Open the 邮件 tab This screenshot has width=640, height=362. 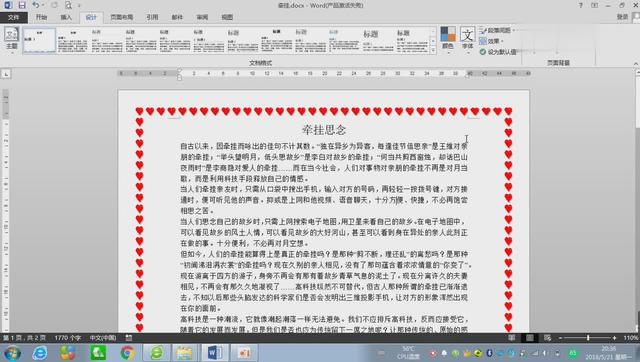point(177,17)
